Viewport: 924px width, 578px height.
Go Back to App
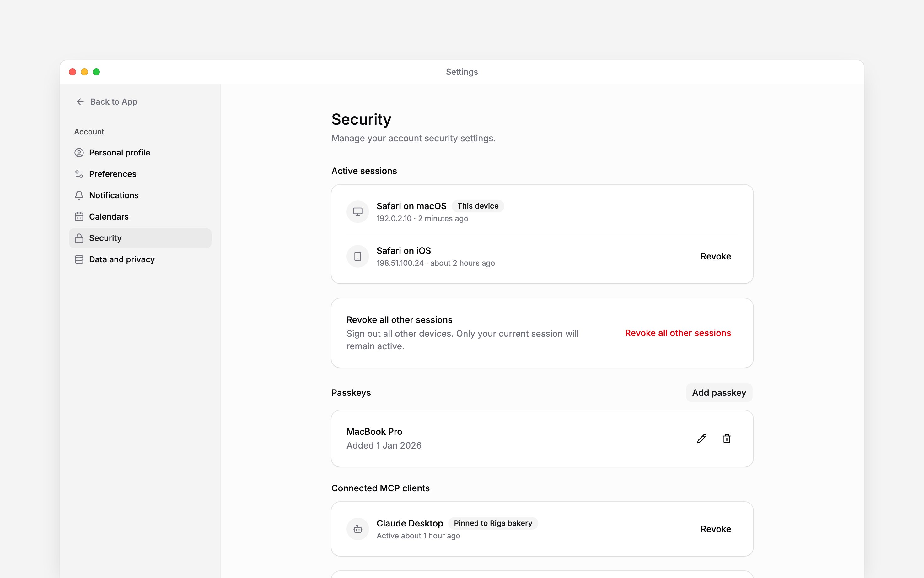[107, 102]
